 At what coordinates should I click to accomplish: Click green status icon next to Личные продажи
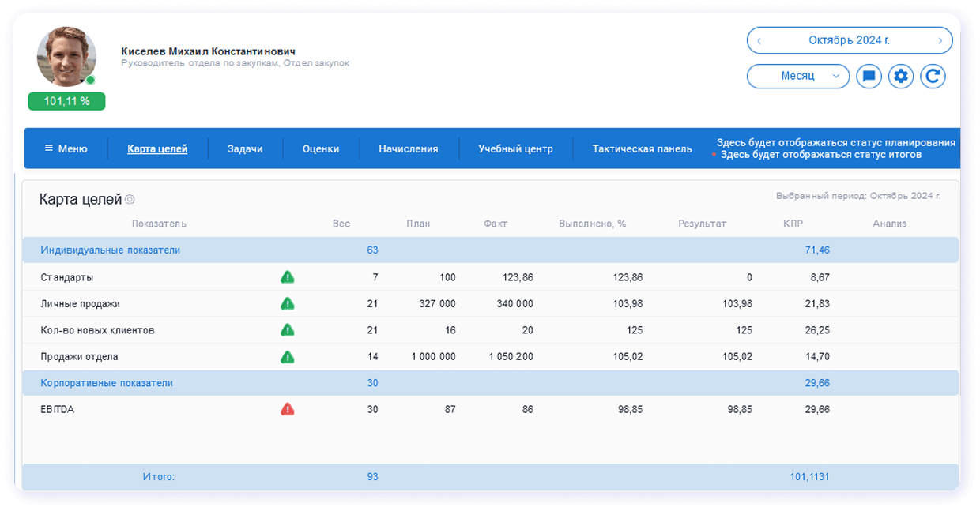coord(288,302)
